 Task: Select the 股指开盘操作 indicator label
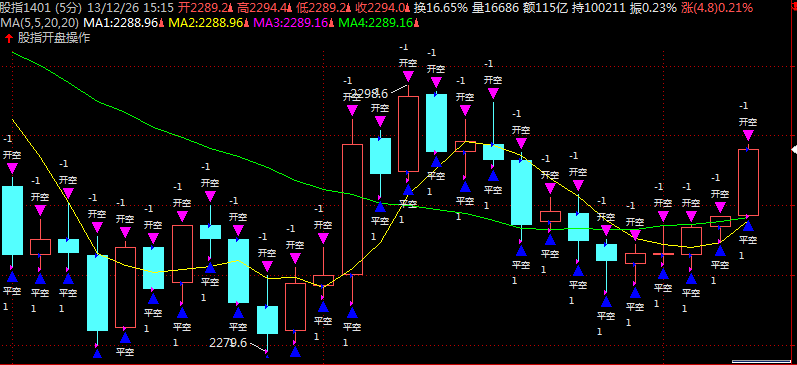pyautogui.click(x=54, y=38)
